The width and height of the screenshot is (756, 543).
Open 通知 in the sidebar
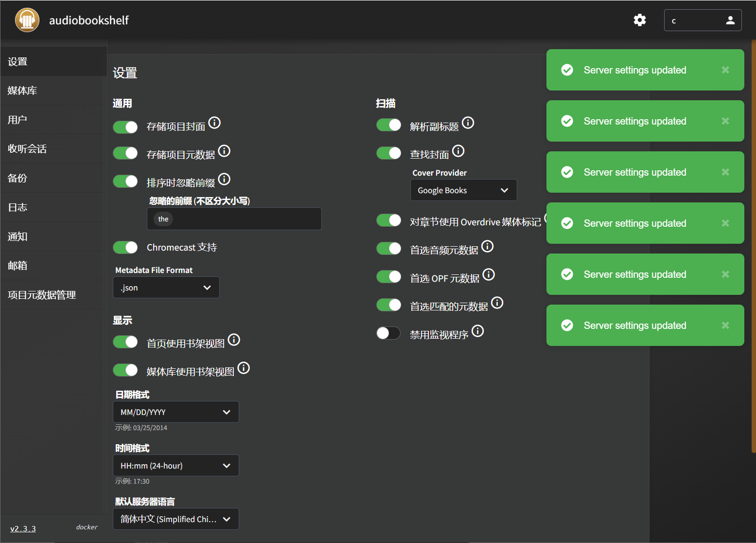53,236
